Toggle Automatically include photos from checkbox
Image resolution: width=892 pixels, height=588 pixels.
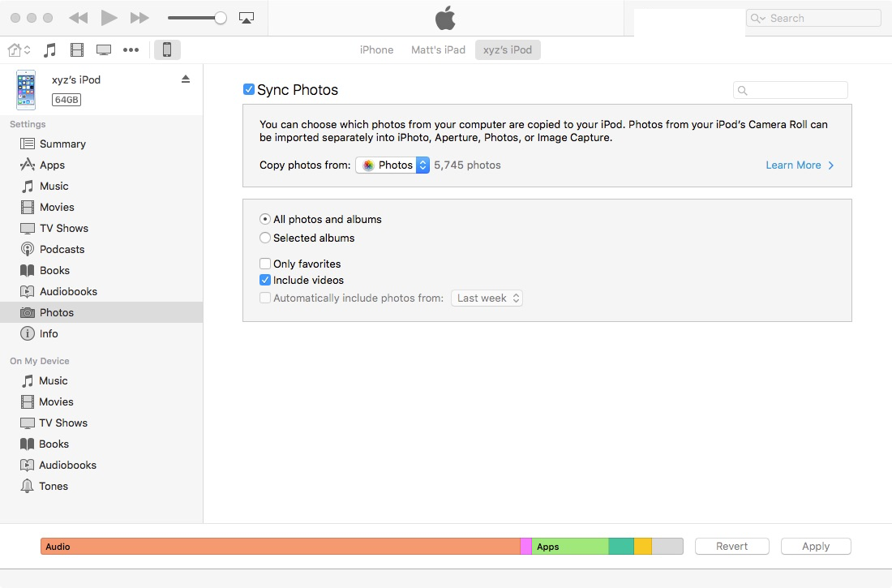point(265,298)
